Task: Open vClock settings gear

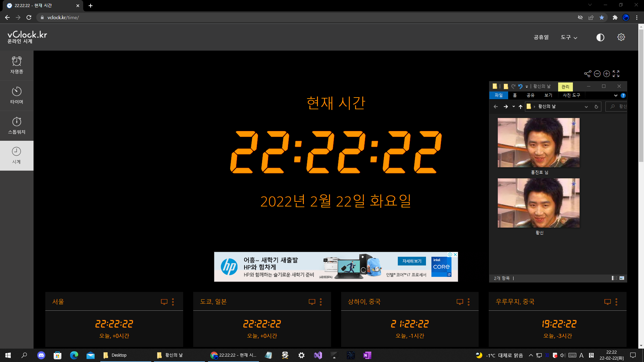Action: tap(621, 37)
